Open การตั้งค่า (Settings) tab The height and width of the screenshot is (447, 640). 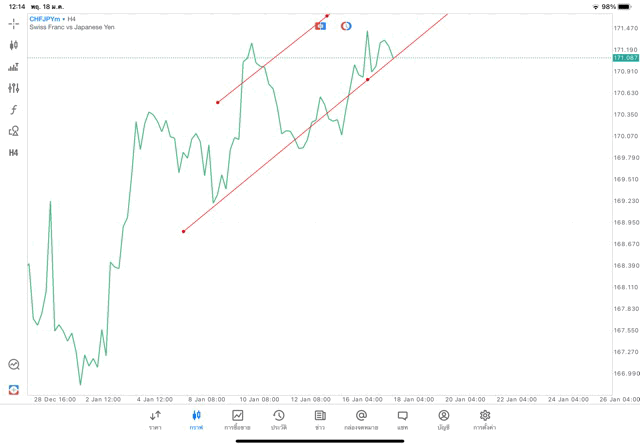click(x=485, y=420)
